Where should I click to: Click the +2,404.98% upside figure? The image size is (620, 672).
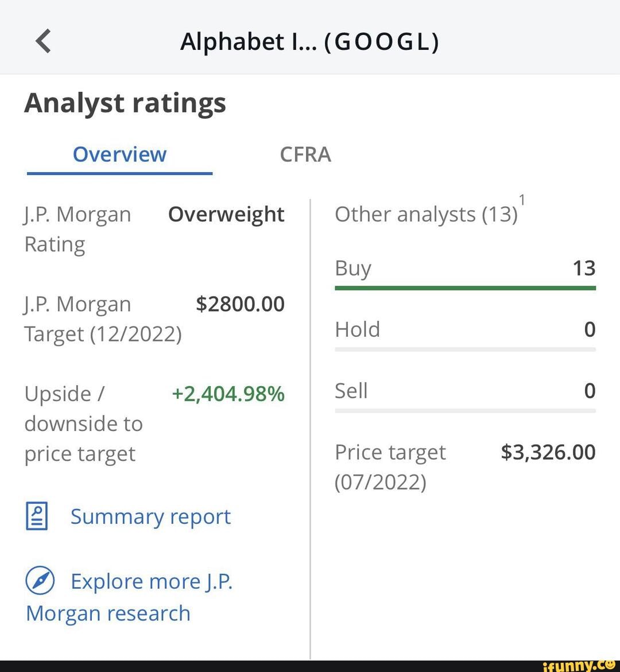pos(228,394)
